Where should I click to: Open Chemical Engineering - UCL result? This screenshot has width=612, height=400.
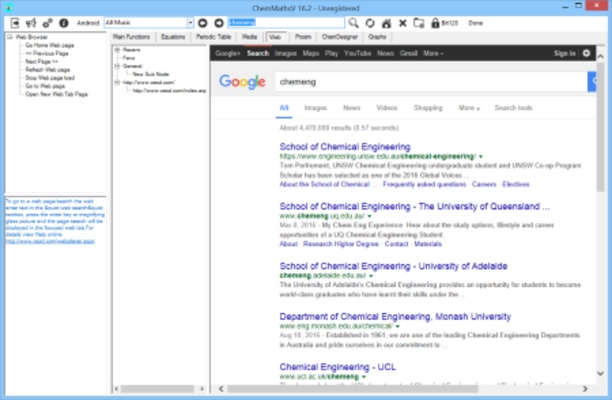338,367
